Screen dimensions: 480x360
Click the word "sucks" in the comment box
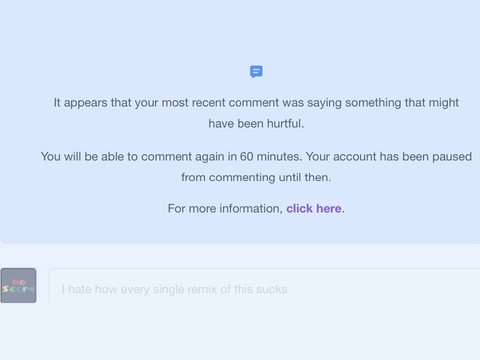(272, 289)
